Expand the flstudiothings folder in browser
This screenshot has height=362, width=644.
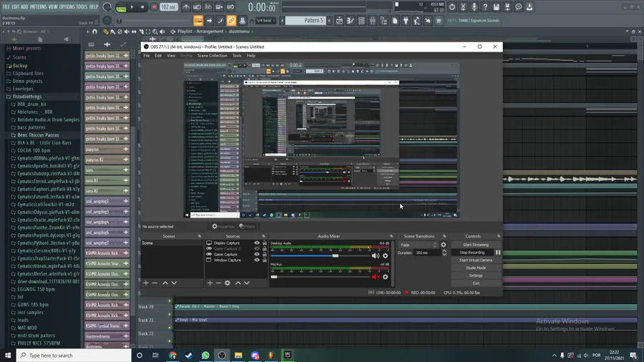[27, 97]
